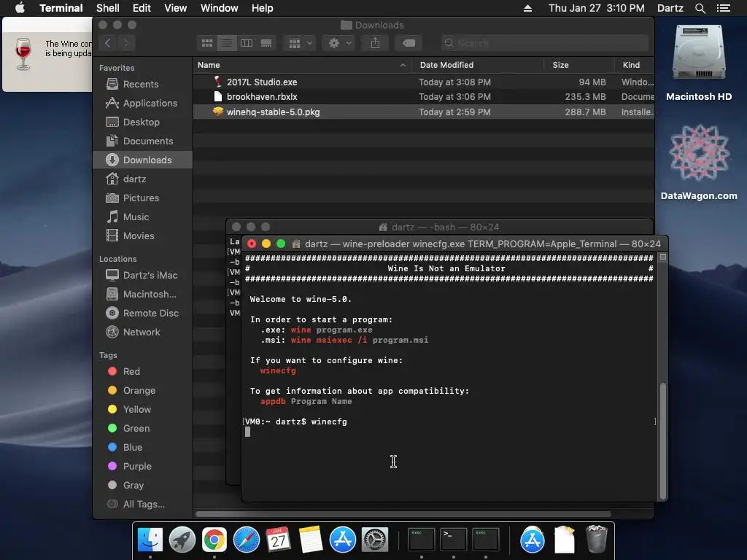Viewport: 747px width, 560px height.
Task: Select file winehq-stable-5.0.pkg
Action: point(424,112)
